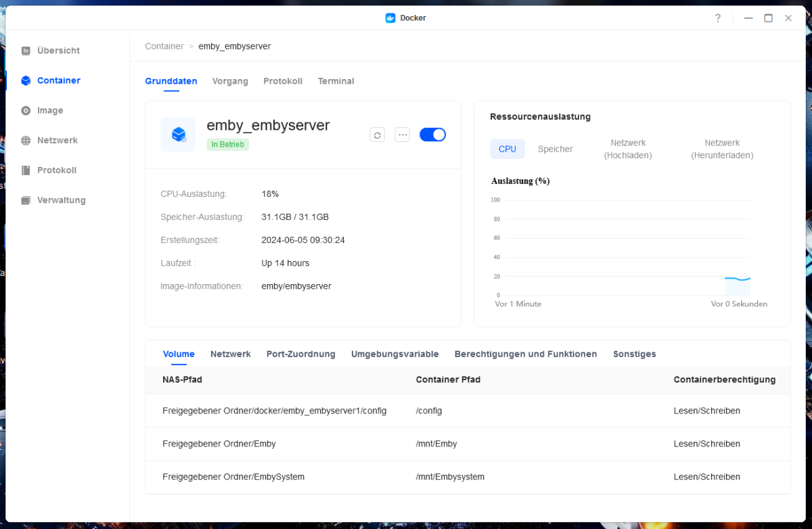
Task: Open the three-dots more options menu
Action: (x=403, y=135)
